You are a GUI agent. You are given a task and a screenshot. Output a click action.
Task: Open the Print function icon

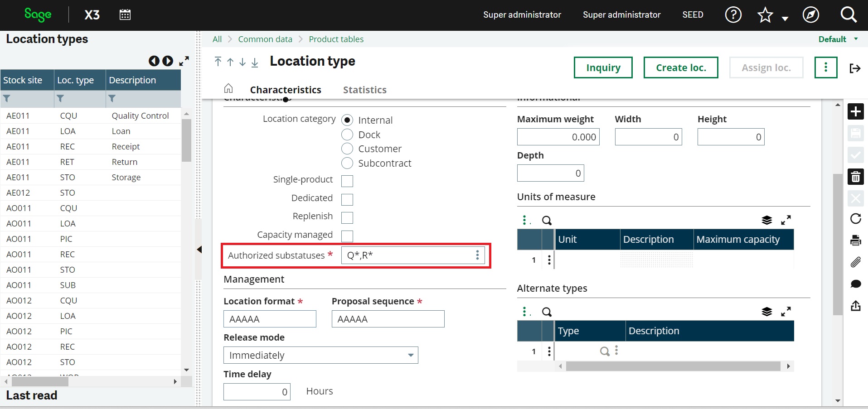point(856,240)
